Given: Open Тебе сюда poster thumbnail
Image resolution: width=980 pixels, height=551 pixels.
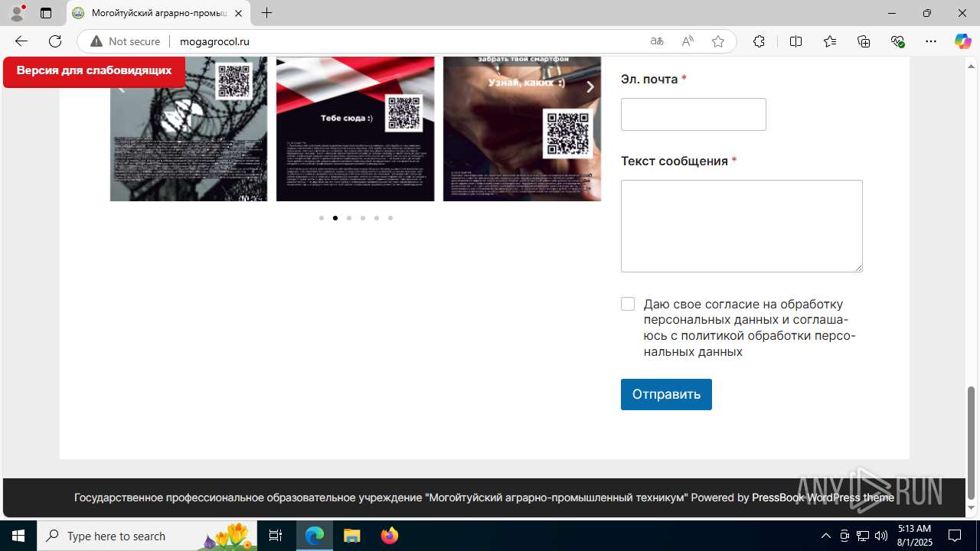Looking at the screenshot, I should (x=355, y=129).
